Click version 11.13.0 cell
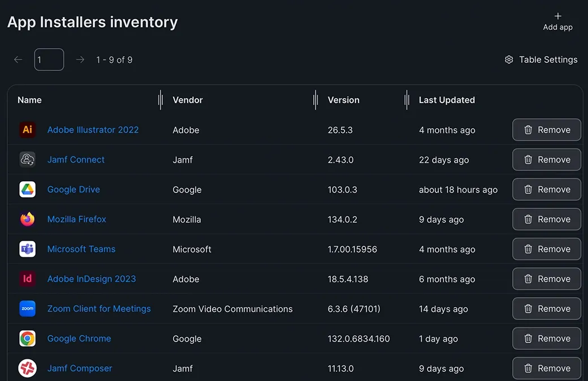 (340, 368)
